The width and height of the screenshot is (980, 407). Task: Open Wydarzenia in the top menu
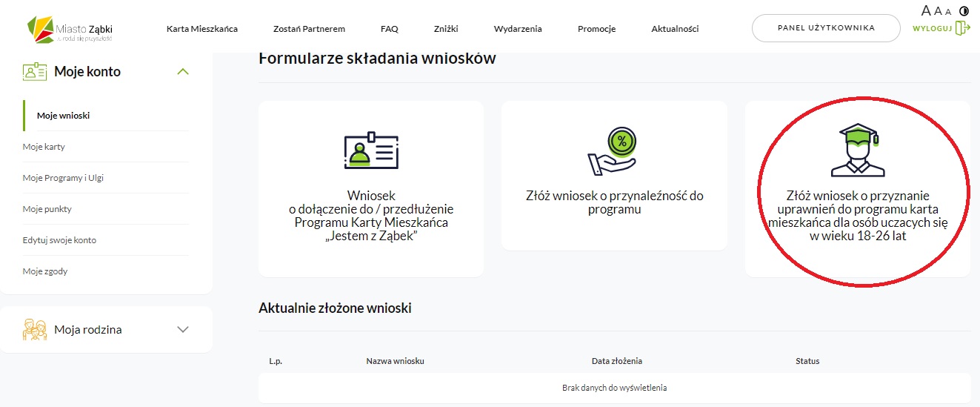point(518,29)
